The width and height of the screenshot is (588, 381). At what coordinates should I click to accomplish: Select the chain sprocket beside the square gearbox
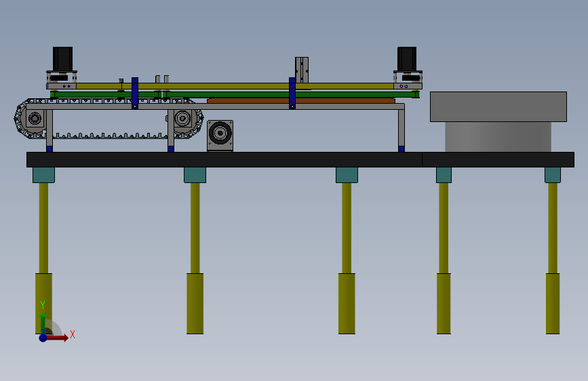[x=183, y=119]
